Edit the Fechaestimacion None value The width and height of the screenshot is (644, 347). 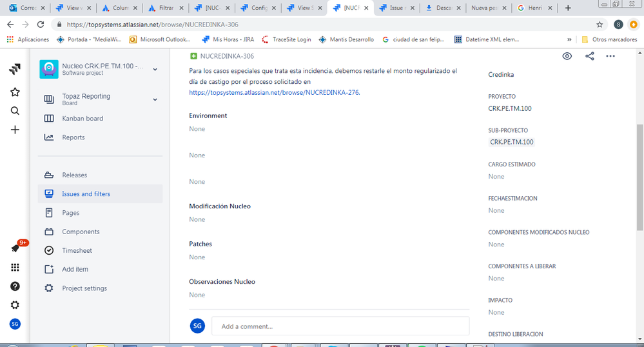point(496,210)
